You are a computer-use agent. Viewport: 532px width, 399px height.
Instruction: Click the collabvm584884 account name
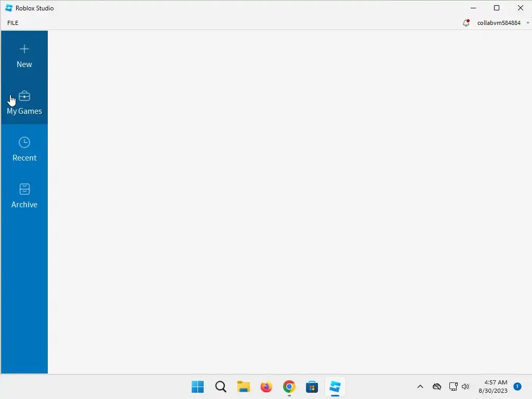(x=499, y=23)
